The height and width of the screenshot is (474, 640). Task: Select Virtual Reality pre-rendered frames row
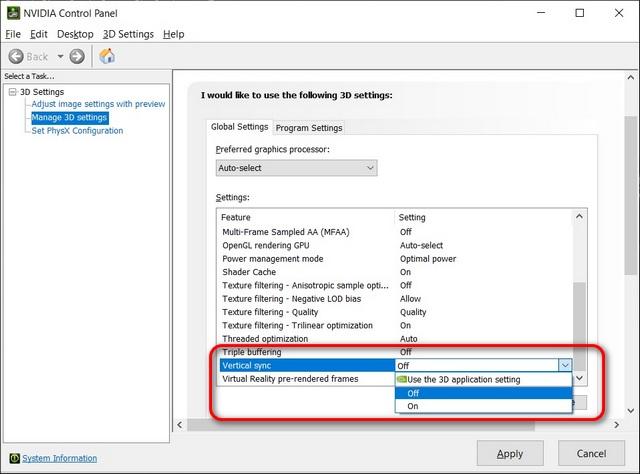coord(307,379)
